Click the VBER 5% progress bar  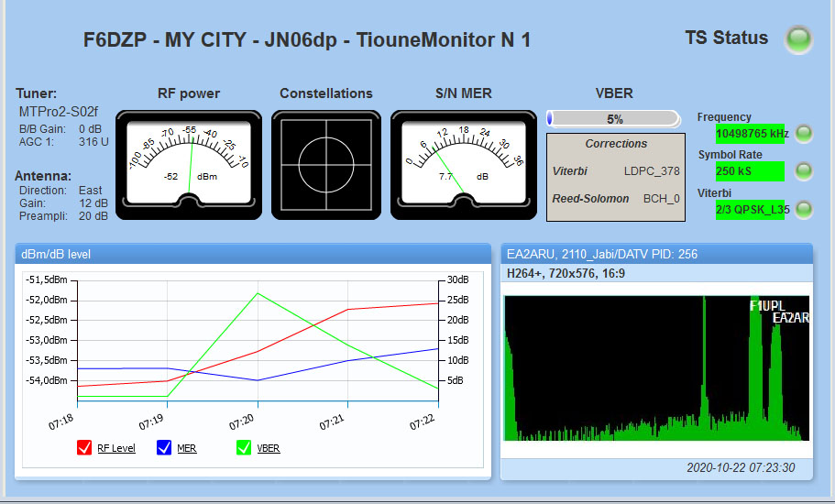[x=613, y=118]
